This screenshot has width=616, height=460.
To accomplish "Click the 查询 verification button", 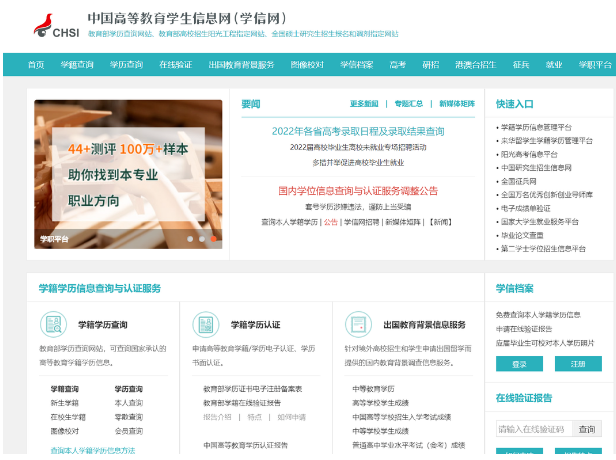I will (587, 429).
